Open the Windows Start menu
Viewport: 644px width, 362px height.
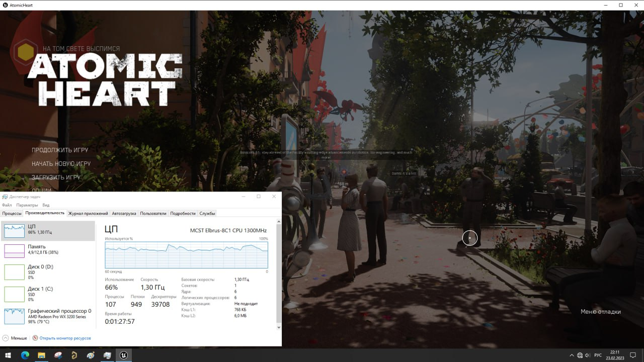pos(8,355)
